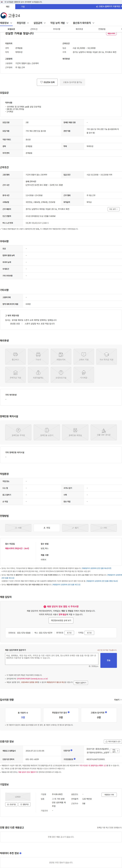Expand the 채용정보 menu
Image resolution: width=122 pixels, height=868 pixels.
point(6,23)
